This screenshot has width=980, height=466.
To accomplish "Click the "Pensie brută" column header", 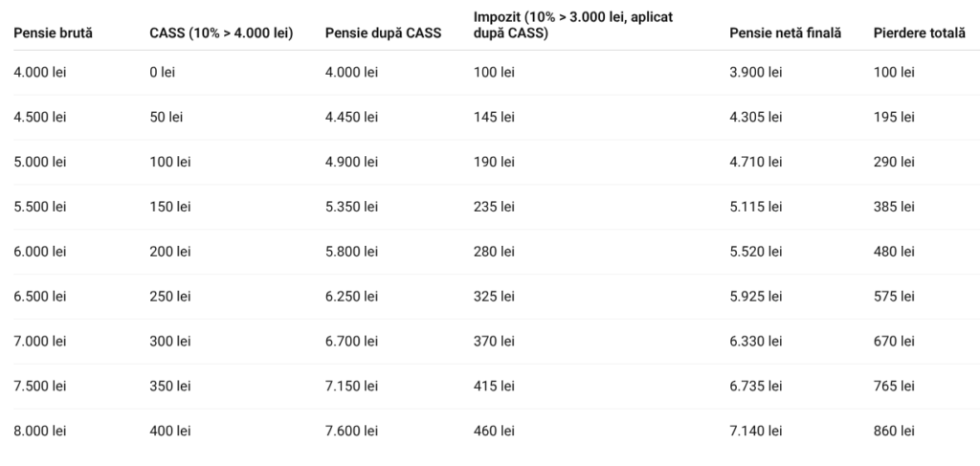I will [x=53, y=33].
